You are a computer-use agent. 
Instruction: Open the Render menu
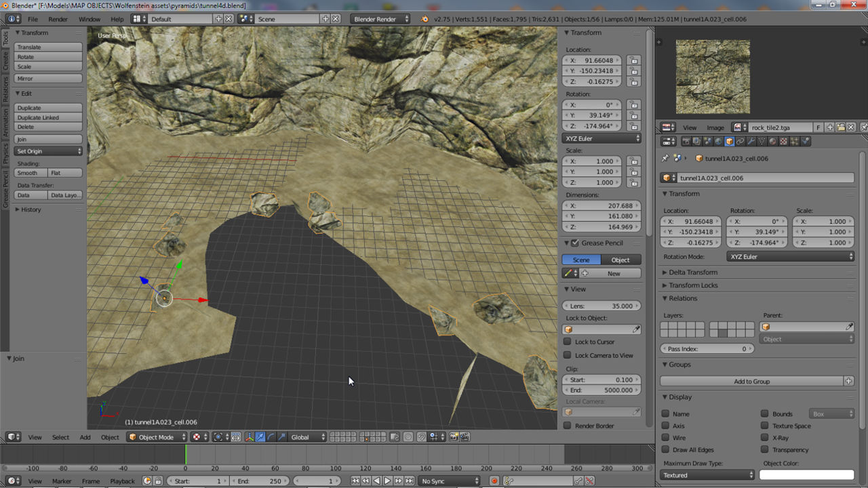[x=58, y=19]
